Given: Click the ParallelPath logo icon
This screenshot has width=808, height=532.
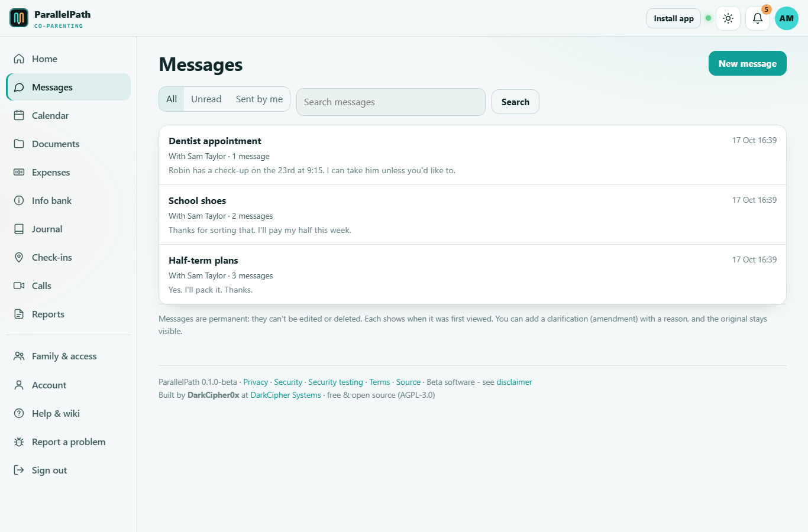Looking at the screenshot, I should 19,18.
